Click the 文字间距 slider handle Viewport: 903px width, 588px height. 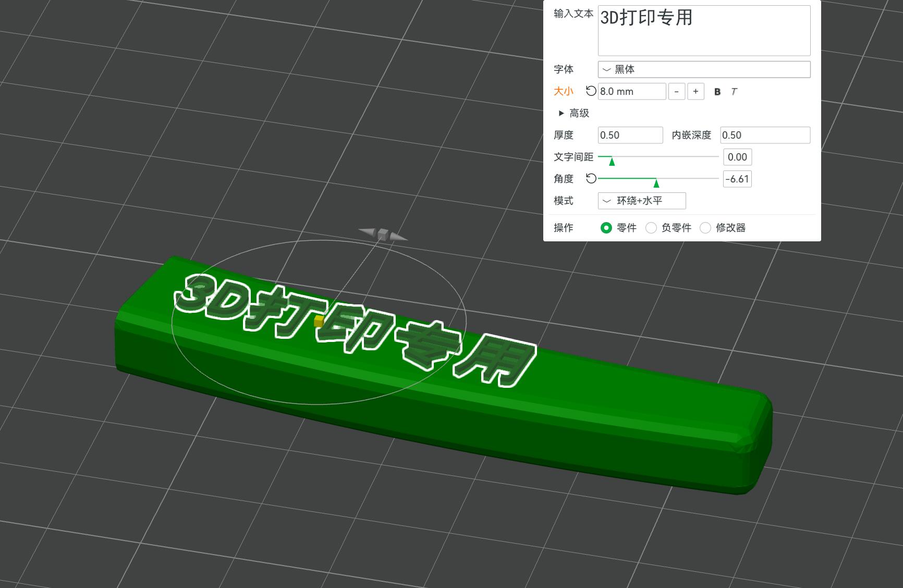(x=612, y=161)
